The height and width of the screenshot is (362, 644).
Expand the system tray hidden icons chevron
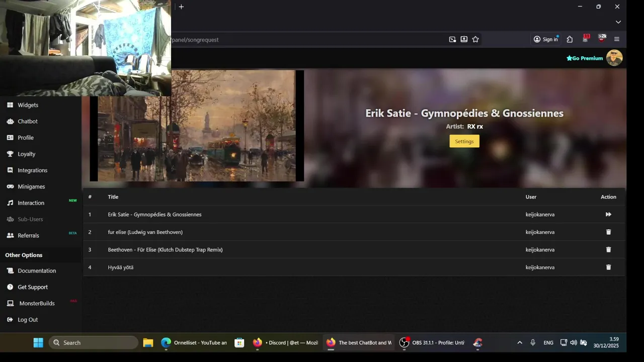520,342
